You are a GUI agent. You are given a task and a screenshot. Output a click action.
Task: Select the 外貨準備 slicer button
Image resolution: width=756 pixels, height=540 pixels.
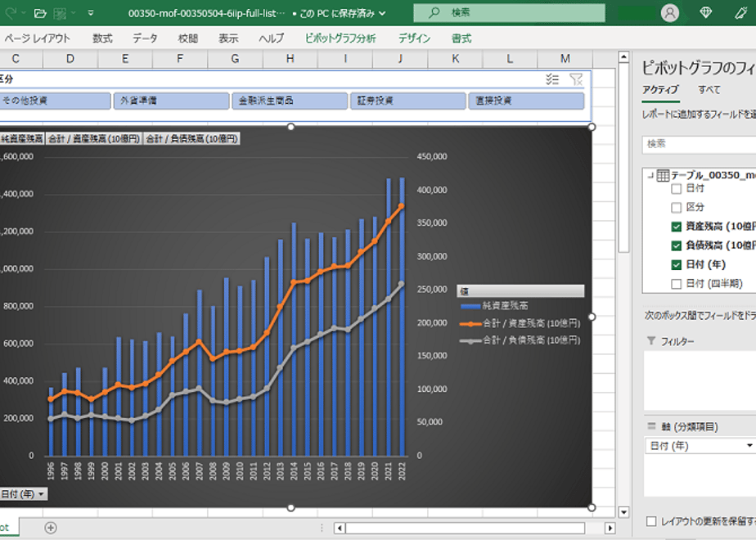click(x=171, y=101)
